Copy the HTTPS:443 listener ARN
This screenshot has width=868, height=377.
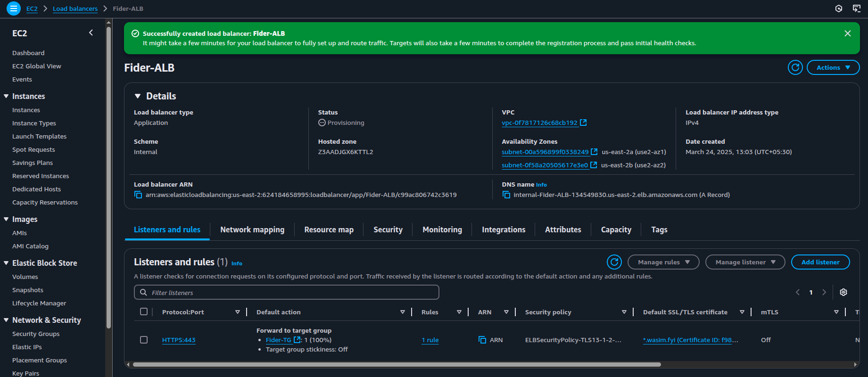pos(482,340)
